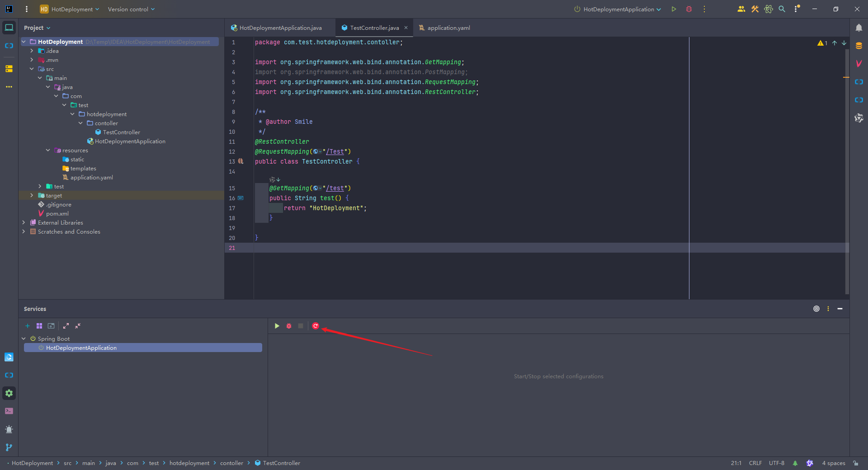Expand all services with the expand icon
Screen dimensions: 868x470
[x=66, y=326]
